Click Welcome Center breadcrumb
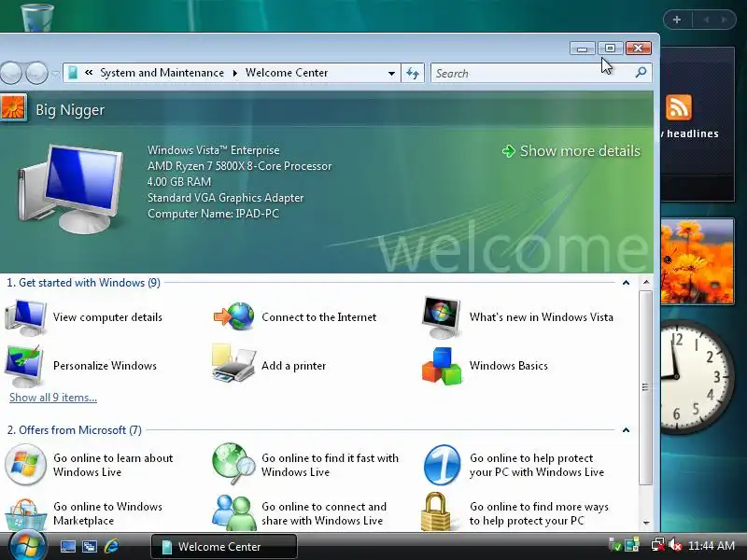The width and height of the screenshot is (747, 560). coord(287,73)
